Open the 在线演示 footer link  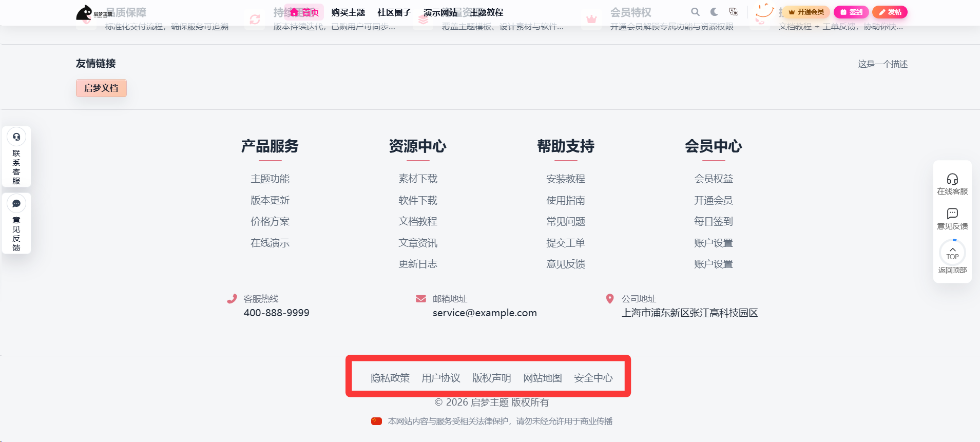tap(270, 243)
